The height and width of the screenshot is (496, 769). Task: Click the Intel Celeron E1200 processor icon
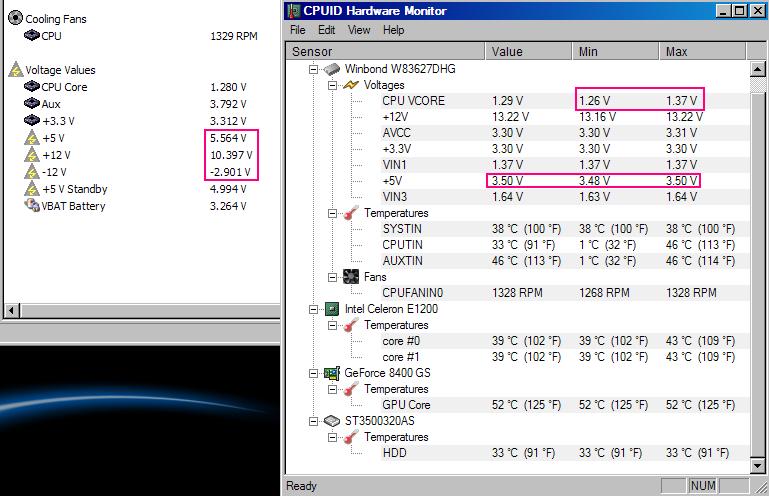[332, 309]
